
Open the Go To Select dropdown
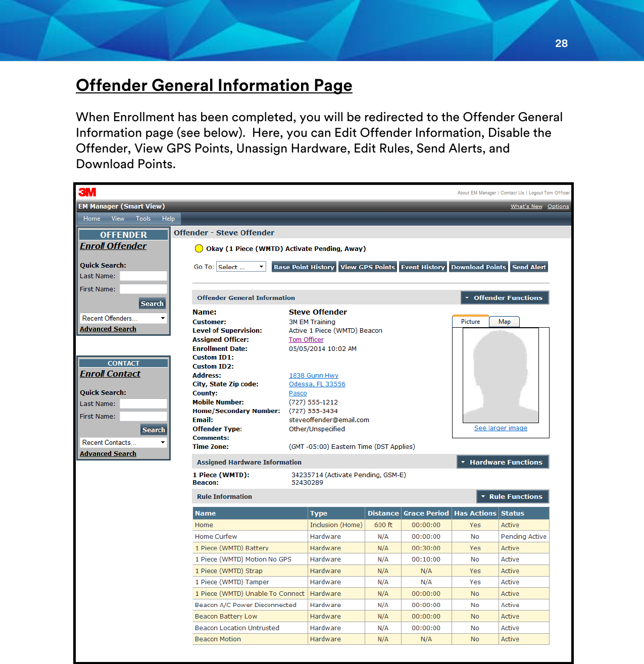point(241,267)
